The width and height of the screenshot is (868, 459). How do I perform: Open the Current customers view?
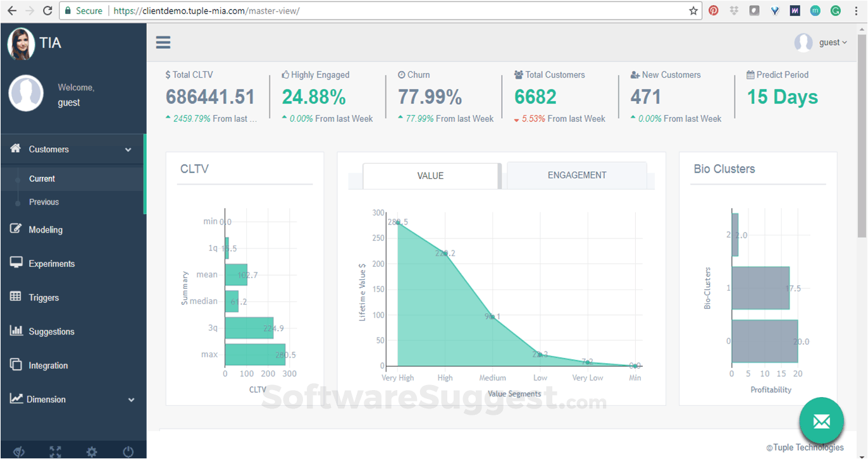coord(42,179)
